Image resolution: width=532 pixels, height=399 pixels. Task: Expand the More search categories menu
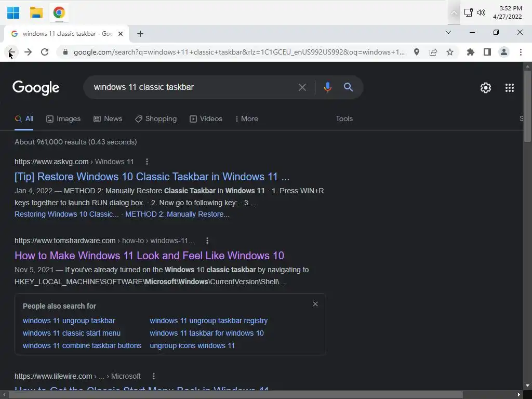pos(247,119)
